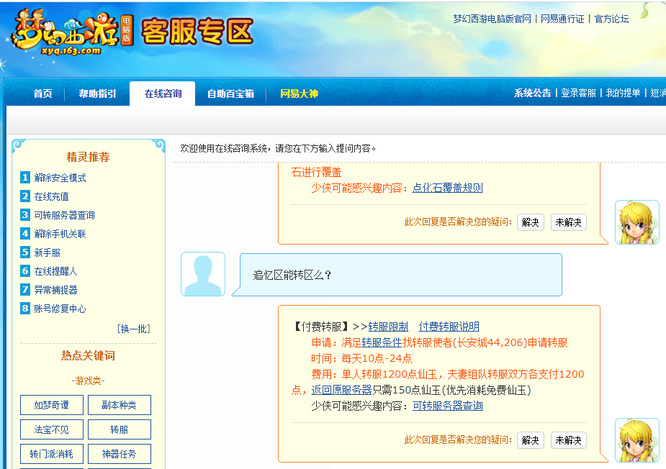Open 转服条件 link
The width and height of the screenshot is (666, 469).
(382, 342)
